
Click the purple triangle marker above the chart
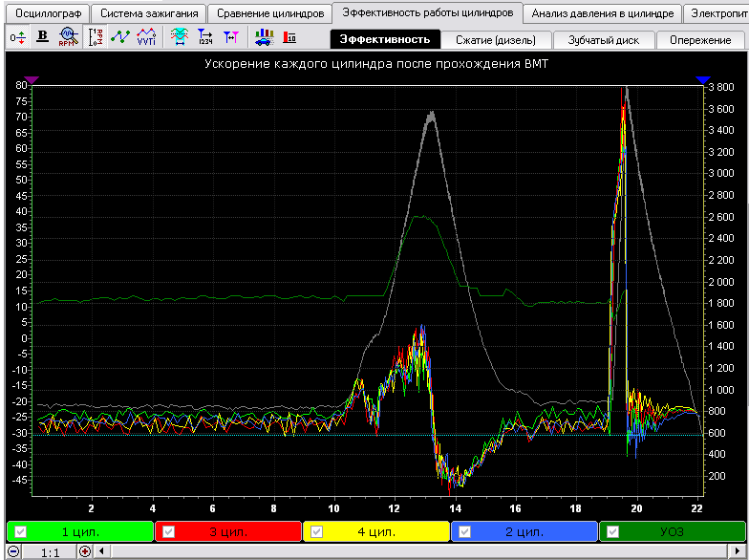coord(31,80)
